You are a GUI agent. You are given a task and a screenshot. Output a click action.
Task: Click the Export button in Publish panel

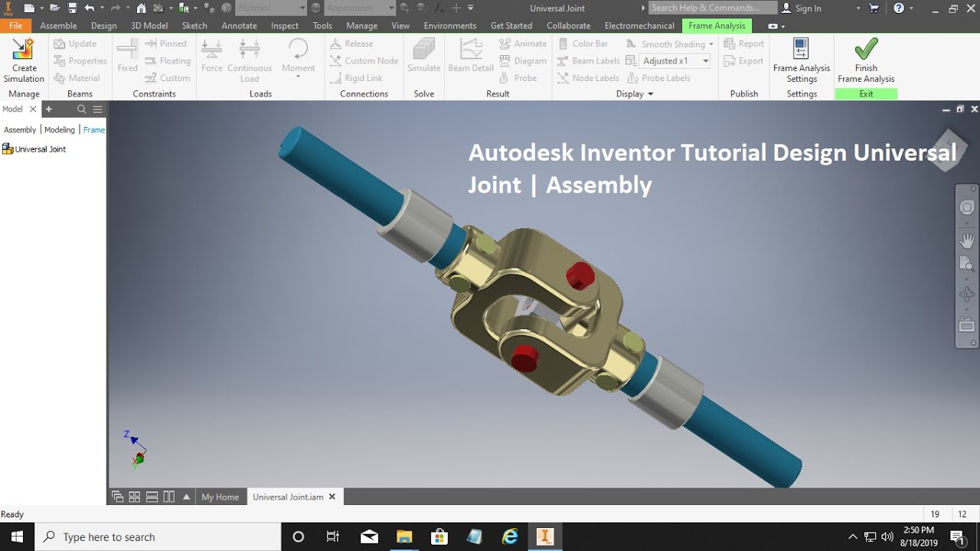743,60
